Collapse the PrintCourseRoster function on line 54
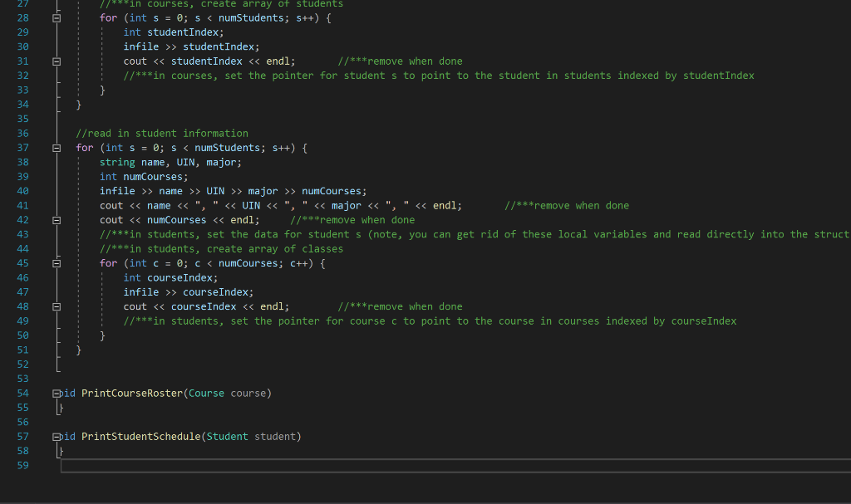 pos(57,394)
